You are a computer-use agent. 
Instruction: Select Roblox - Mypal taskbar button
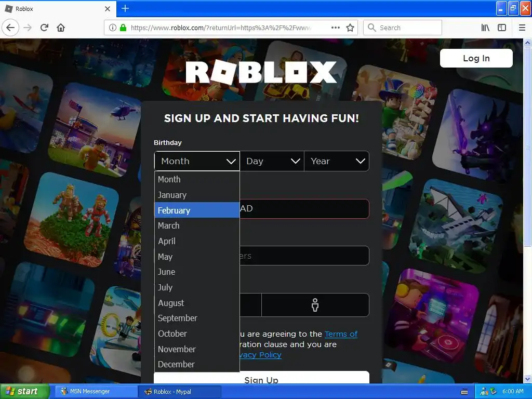click(179, 391)
